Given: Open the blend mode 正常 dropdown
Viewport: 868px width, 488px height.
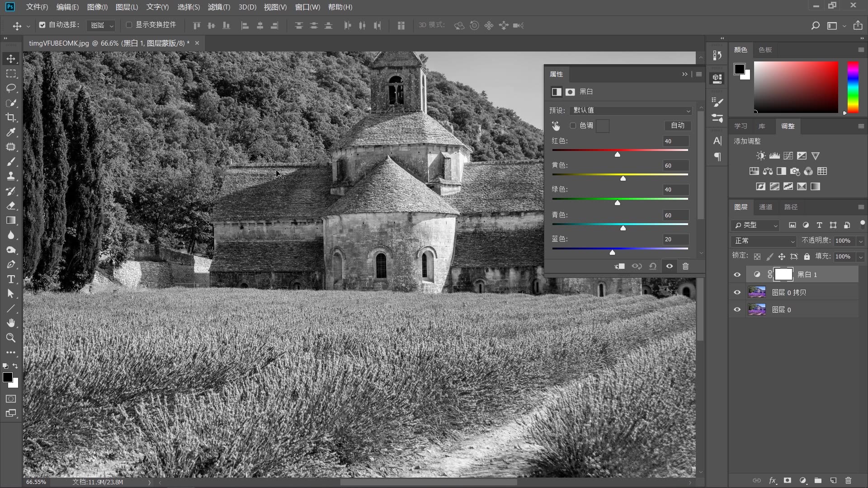Looking at the screenshot, I should coord(764,241).
